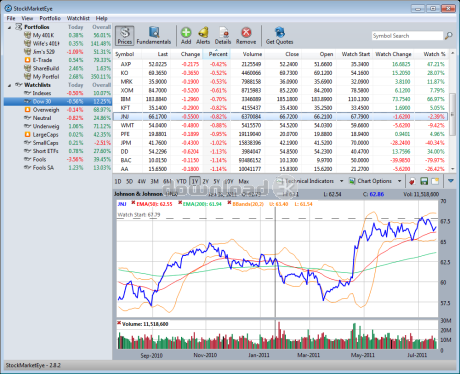Select the ShareBuild portfolio
This screenshot has width=460, height=374.
pos(46,68)
